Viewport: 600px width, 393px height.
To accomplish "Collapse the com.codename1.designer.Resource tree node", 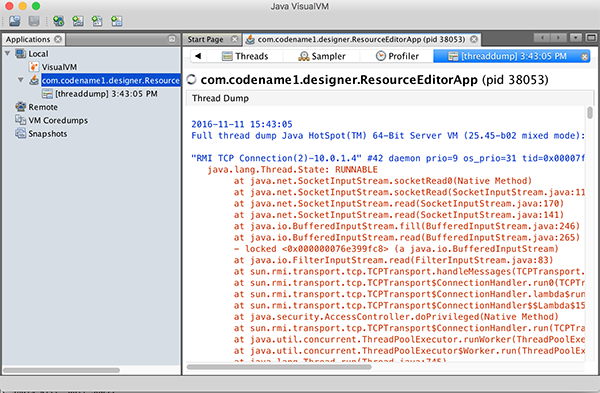I will [x=21, y=80].
